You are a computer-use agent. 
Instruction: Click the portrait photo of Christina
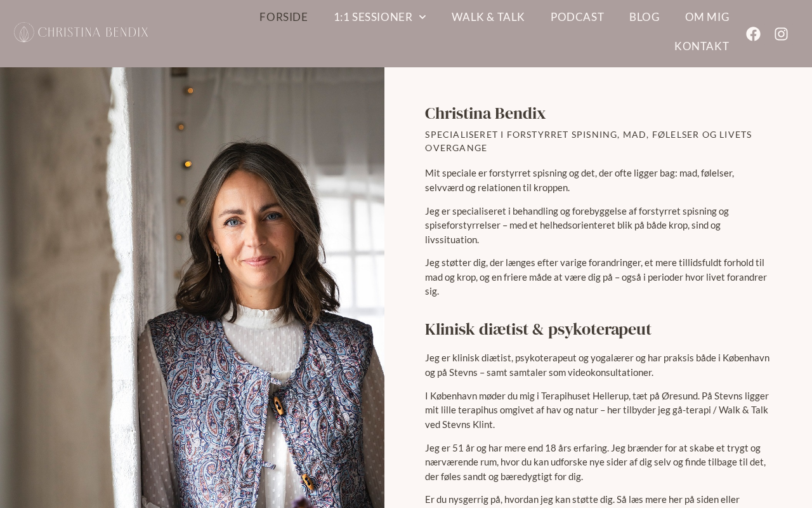pos(192,288)
